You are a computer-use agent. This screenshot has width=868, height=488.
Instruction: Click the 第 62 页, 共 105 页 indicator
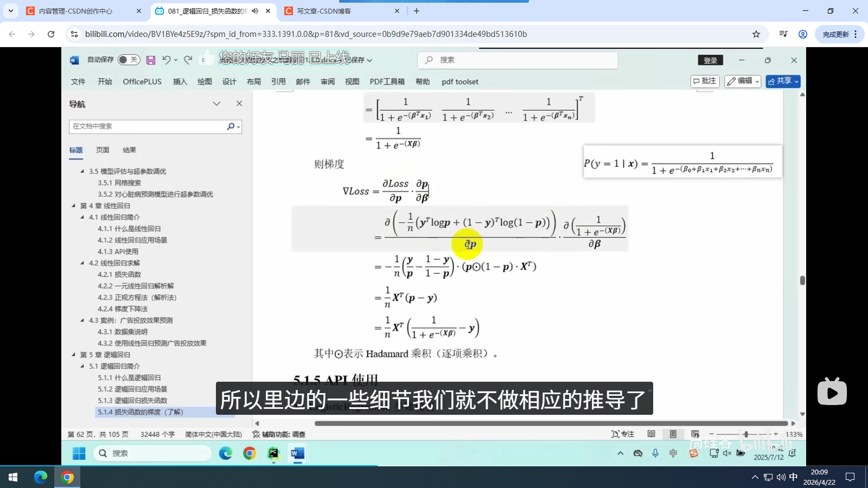click(x=98, y=434)
